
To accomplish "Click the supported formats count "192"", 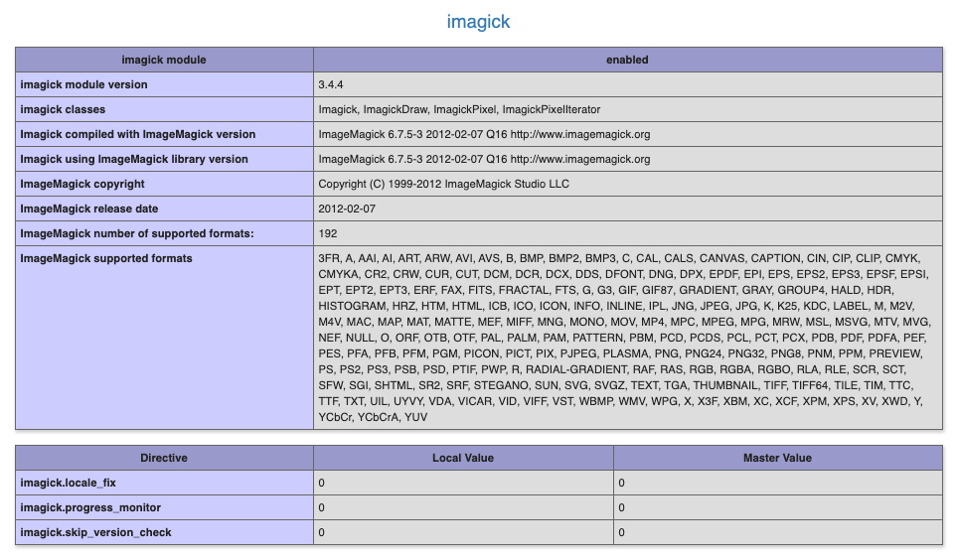I will [x=328, y=233].
